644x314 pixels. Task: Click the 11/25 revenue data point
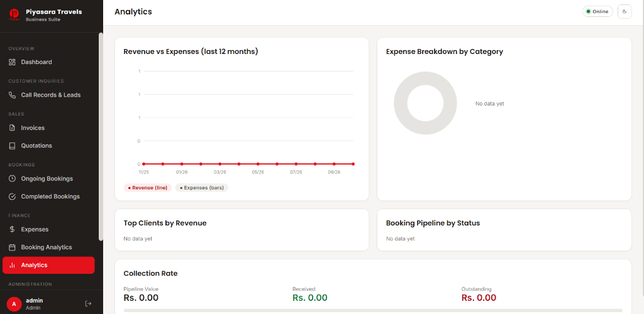tap(143, 164)
